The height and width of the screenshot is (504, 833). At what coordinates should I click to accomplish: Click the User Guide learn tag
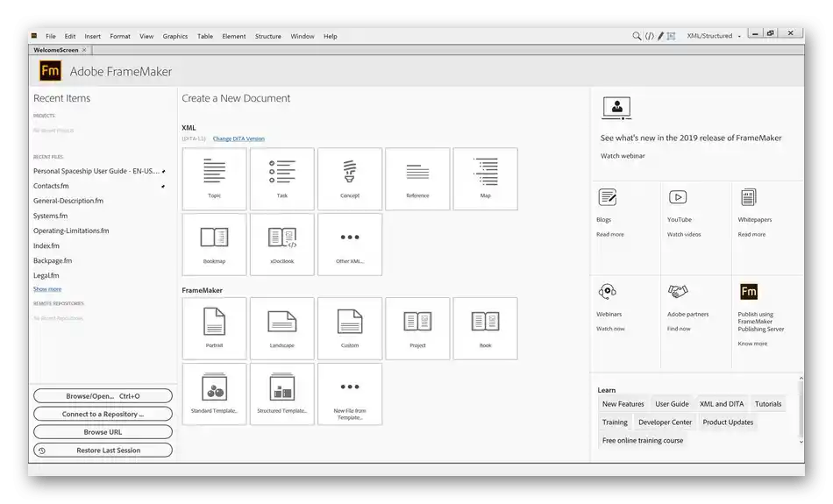point(672,404)
